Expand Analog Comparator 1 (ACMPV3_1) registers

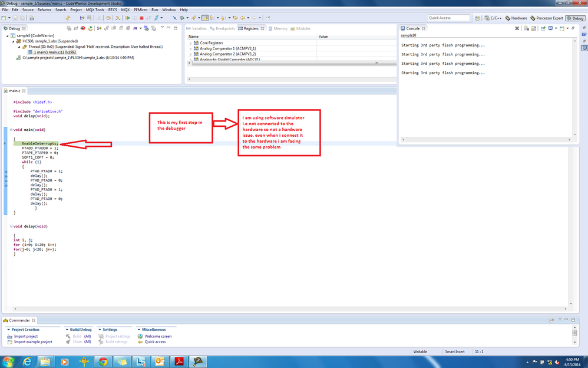pos(190,49)
